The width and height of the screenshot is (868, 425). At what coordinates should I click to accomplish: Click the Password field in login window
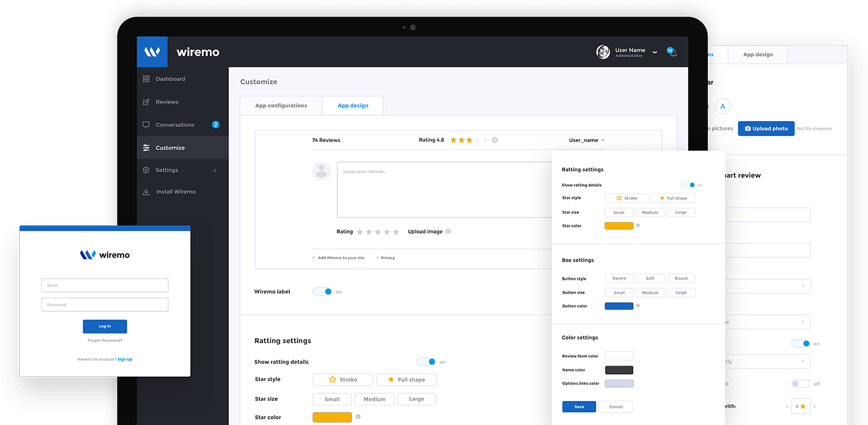pos(105,305)
